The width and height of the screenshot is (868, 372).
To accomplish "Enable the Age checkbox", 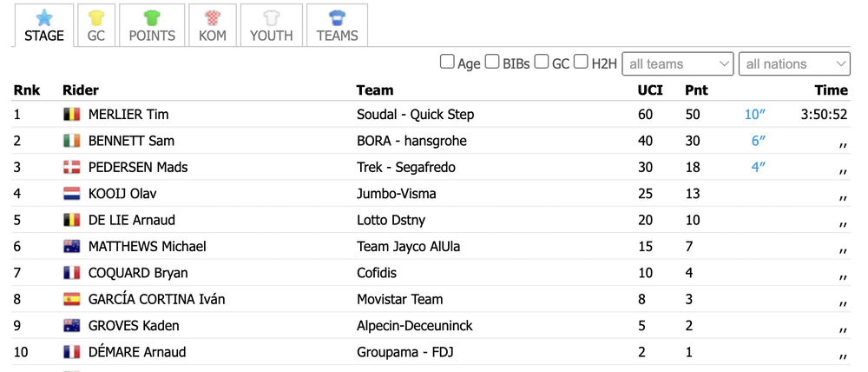I will pos(447,62).
